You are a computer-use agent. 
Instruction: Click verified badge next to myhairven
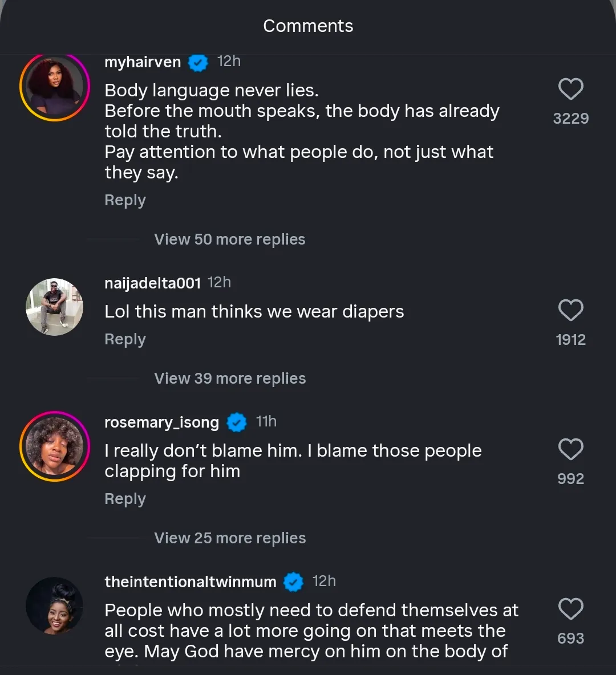click(198, 62)
